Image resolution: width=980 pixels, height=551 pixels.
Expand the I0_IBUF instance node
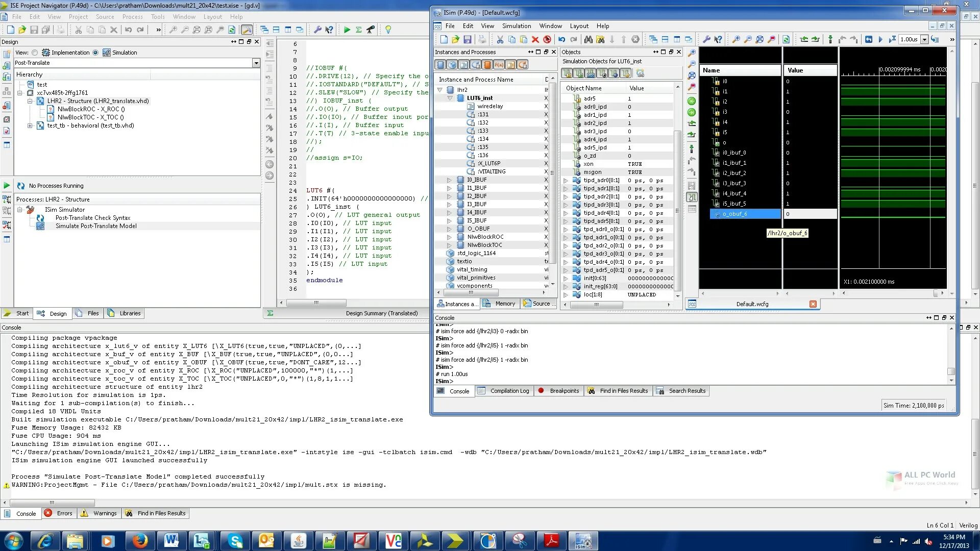(449, 180)
